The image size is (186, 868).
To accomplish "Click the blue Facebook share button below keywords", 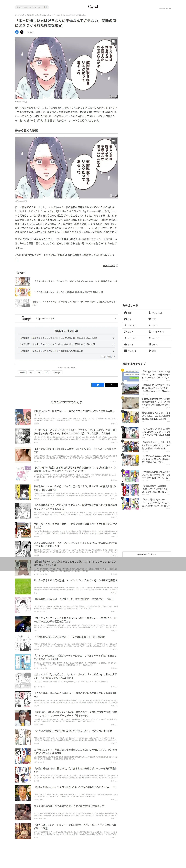I will click(98, 385).
